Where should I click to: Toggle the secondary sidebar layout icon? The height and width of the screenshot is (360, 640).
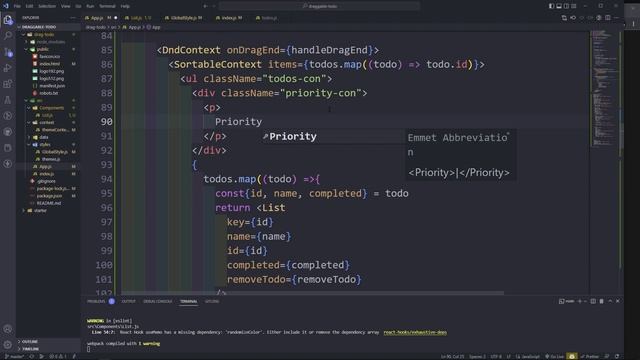tap(566, 6)
